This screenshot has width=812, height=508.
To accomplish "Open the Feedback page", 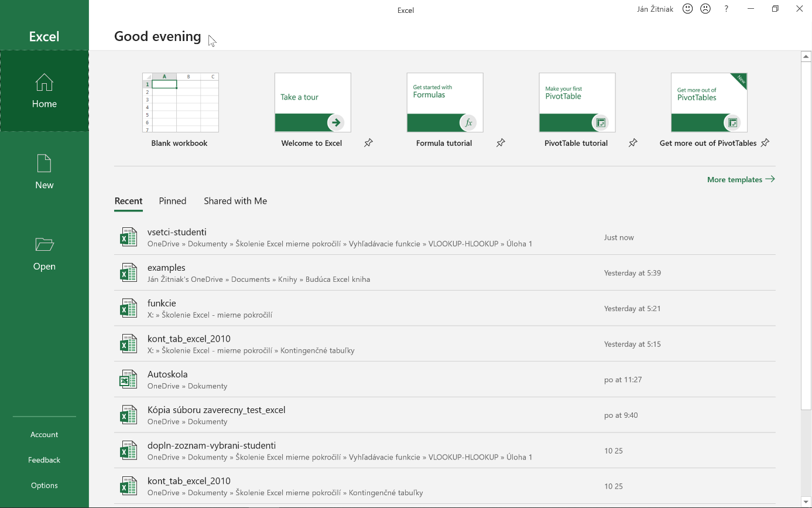I will tap(44, 460).
